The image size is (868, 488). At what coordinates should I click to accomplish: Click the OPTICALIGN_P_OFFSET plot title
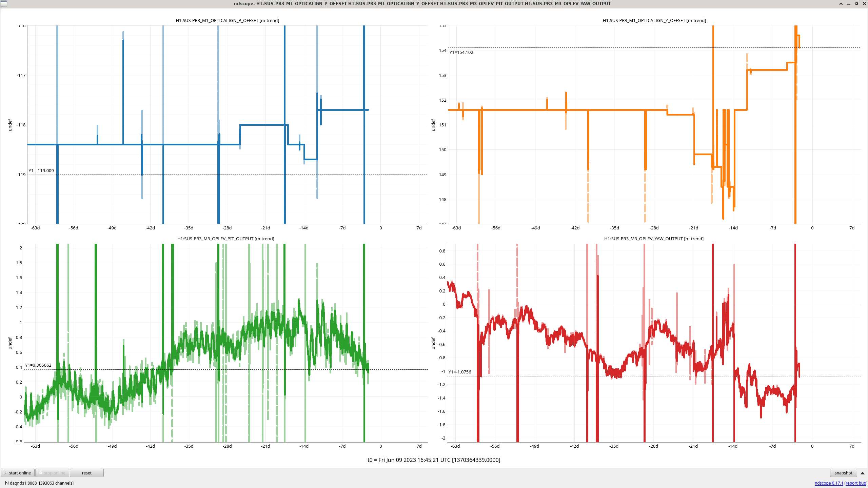coord(227,20)
